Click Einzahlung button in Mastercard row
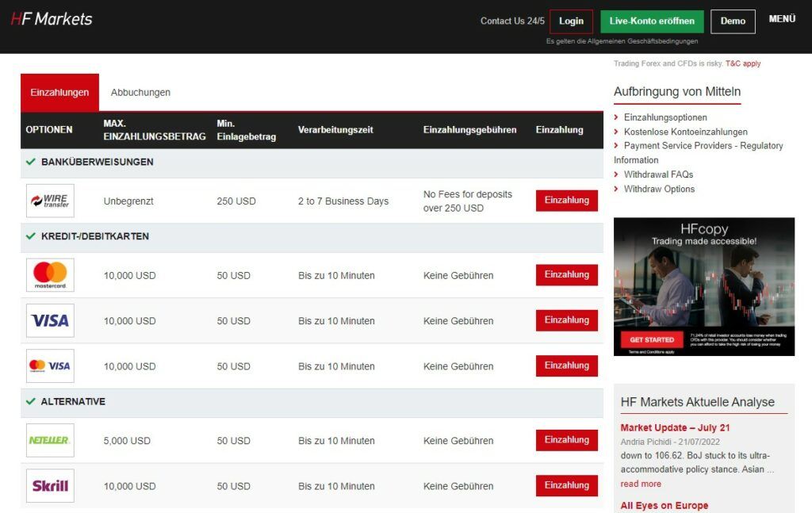This screenshot has width=812, height=513. click(566, 275)
